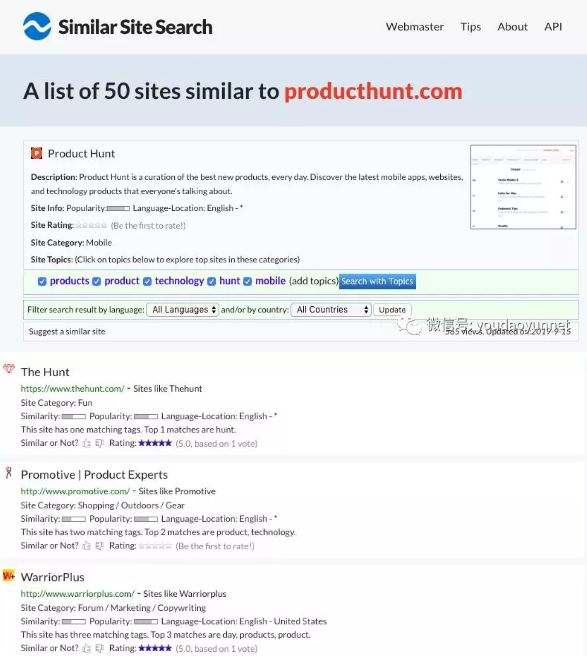Click the Product Hunt favicon icon
Screen dimensions: 587x656
click(36, 154)
